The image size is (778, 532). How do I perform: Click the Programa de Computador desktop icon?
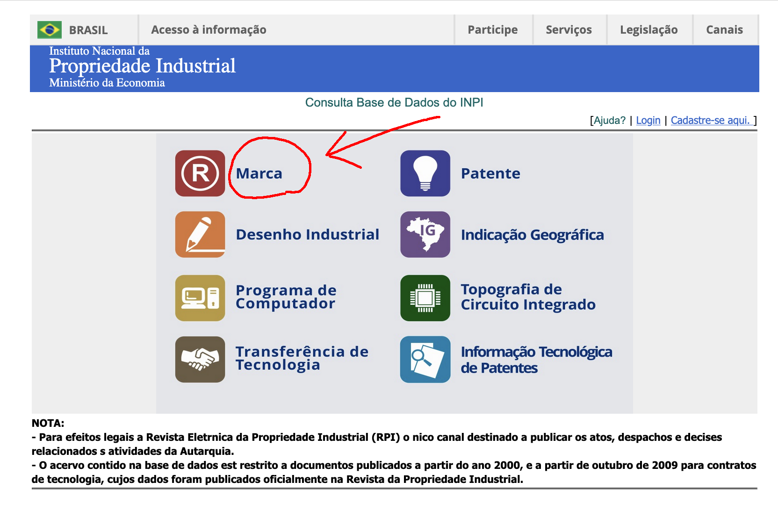pos(200,298)
